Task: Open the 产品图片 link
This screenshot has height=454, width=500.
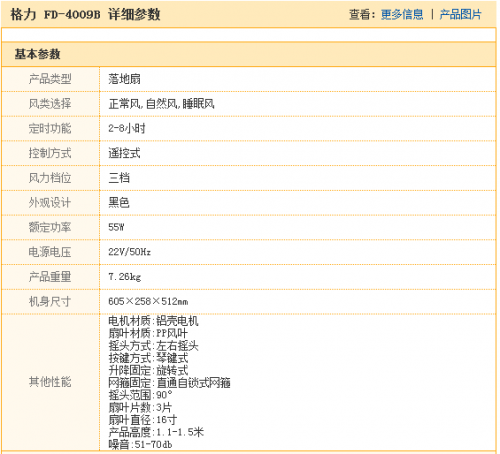Action: pos(460,14)
